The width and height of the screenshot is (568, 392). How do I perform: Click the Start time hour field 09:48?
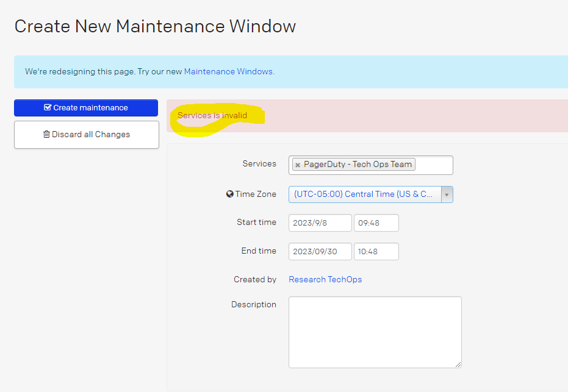coord(376,223)
